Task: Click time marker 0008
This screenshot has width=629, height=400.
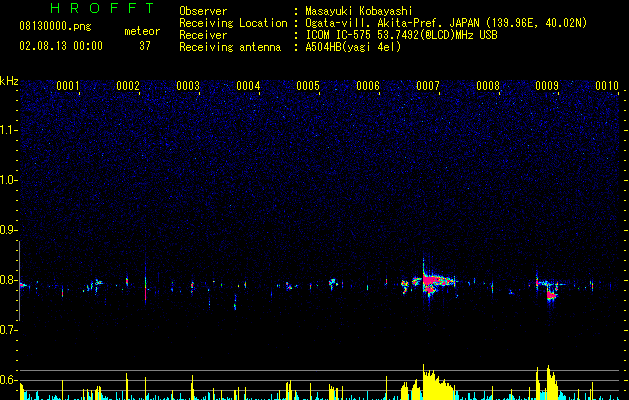Action: pos(488,86)
